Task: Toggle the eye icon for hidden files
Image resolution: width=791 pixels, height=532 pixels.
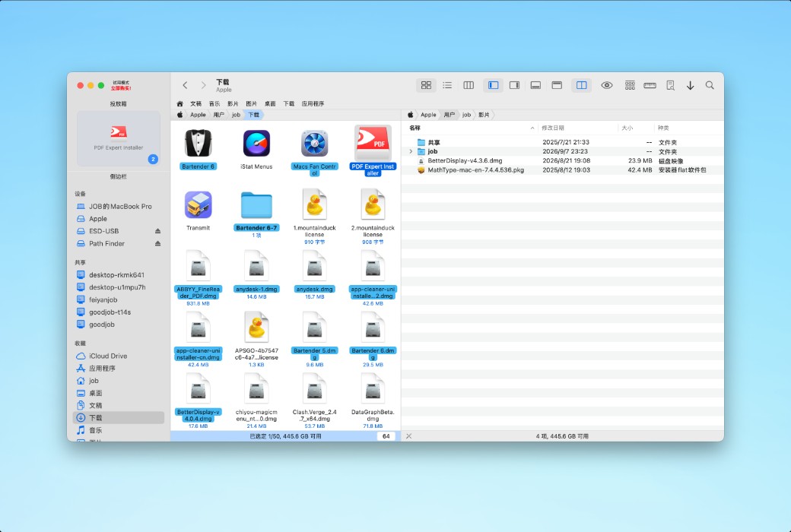Action: [607, 85]
